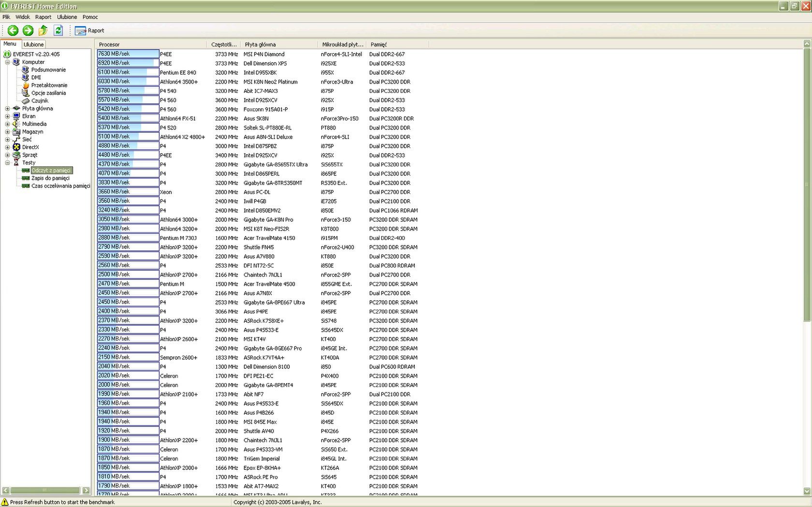
Task: Open the Raport report wizard button
Action: click(x=89, y=30)
